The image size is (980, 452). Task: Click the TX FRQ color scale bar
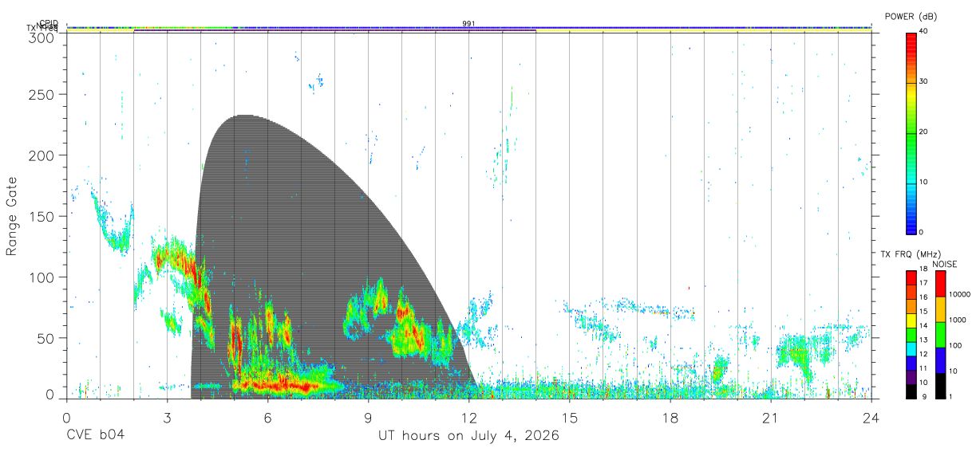[x=911, y=334]
